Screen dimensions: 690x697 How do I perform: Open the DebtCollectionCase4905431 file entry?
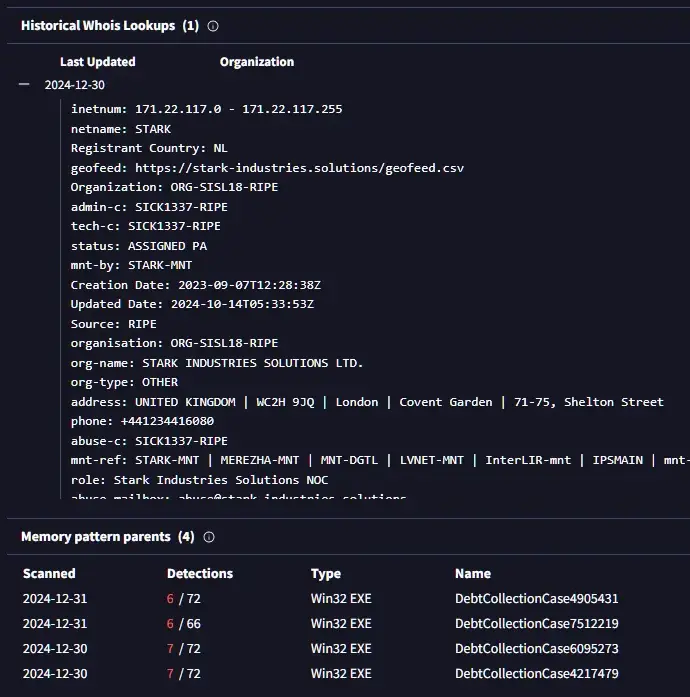(537, 599)
